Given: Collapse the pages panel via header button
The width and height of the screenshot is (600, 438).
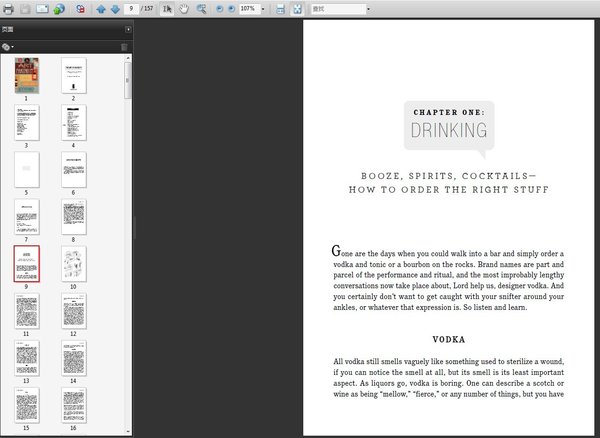Looking at the screenshot, I should click(128, 29).
